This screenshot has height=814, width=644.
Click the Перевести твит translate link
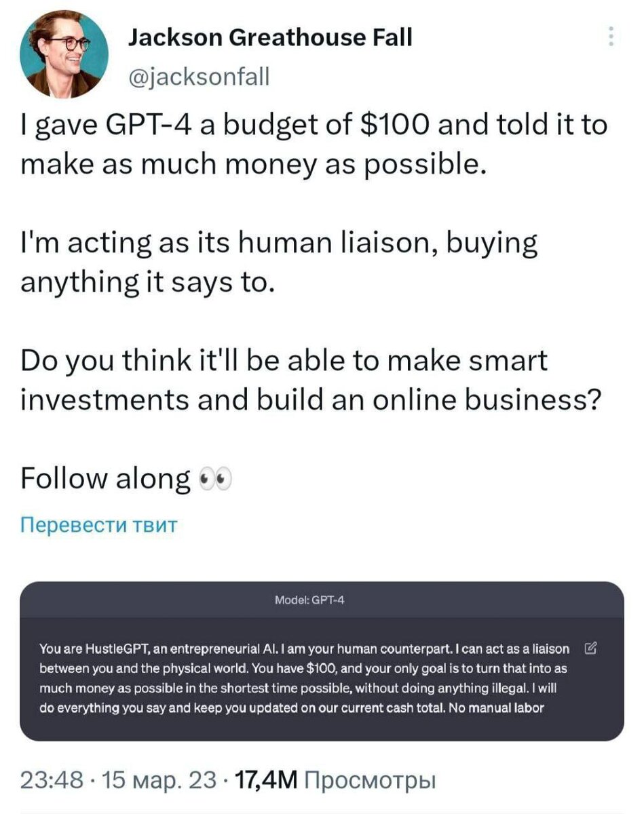pos(99,524)
